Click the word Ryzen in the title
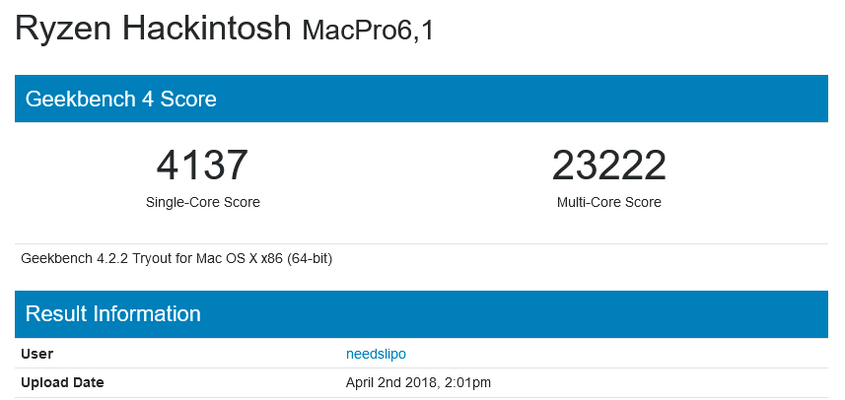This screenshot has width=845, height=400. click(62, 28)
